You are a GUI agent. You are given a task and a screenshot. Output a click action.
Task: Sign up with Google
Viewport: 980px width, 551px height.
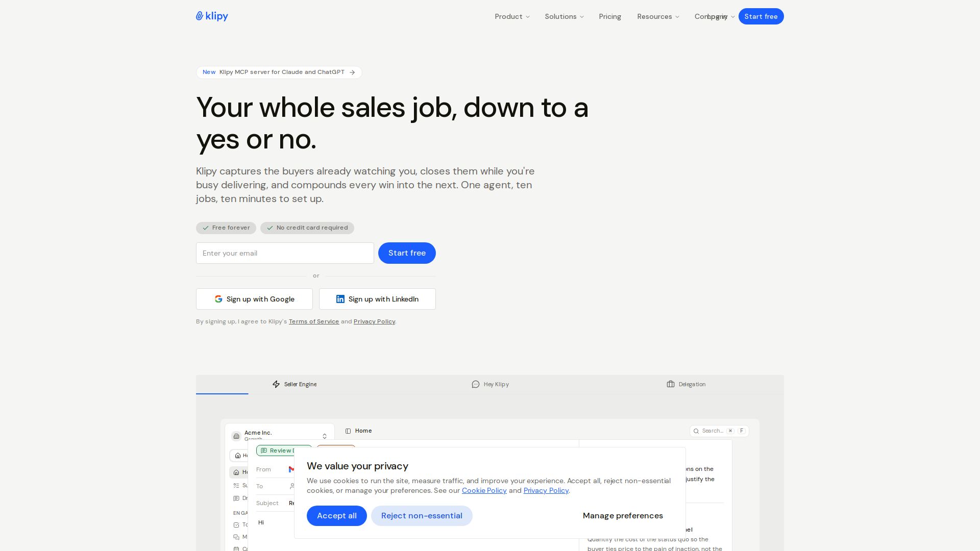(254, 299)
